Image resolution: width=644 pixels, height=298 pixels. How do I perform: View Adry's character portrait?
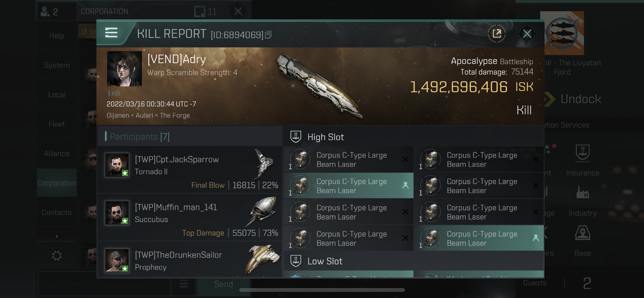pos(124,69)
